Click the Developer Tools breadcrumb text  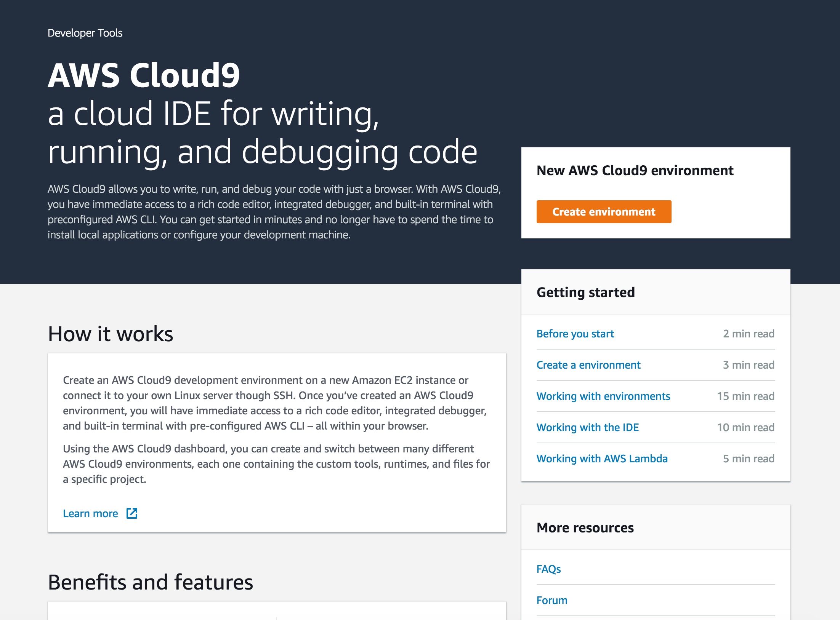pyautogui.click(x=85, y=33)
